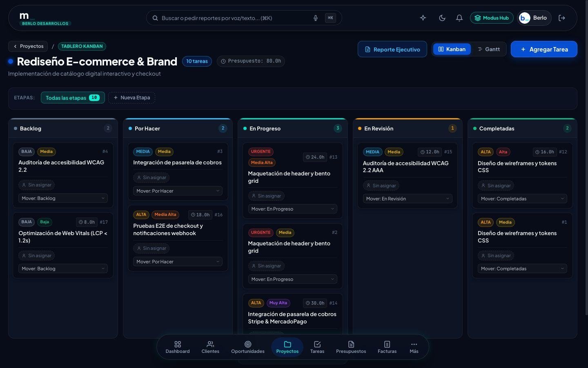The image size is (588, 368).
Task: Open move dropdown for Web Vitals task #17
Action: [x=63, y=269]
